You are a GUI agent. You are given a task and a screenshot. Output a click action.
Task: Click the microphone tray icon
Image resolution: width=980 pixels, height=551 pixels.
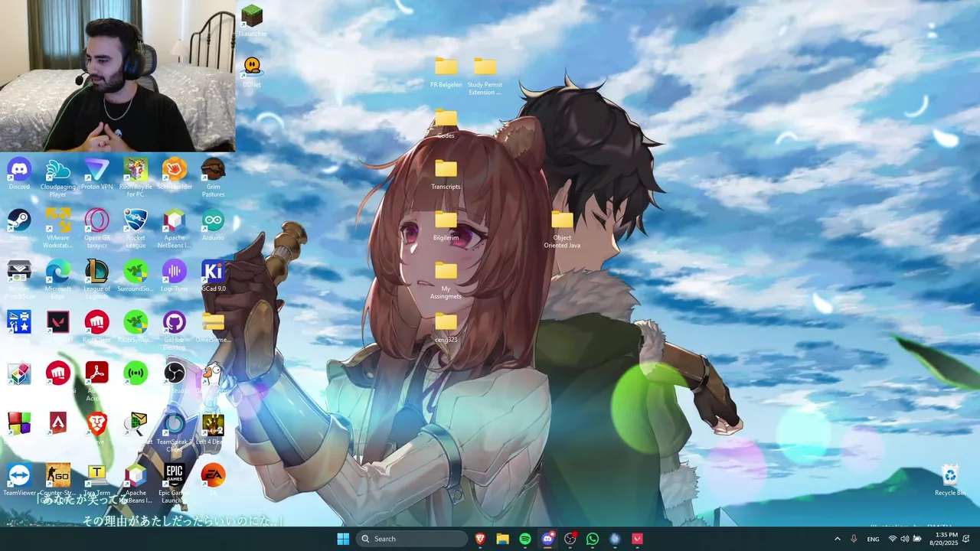coord(854,539)
